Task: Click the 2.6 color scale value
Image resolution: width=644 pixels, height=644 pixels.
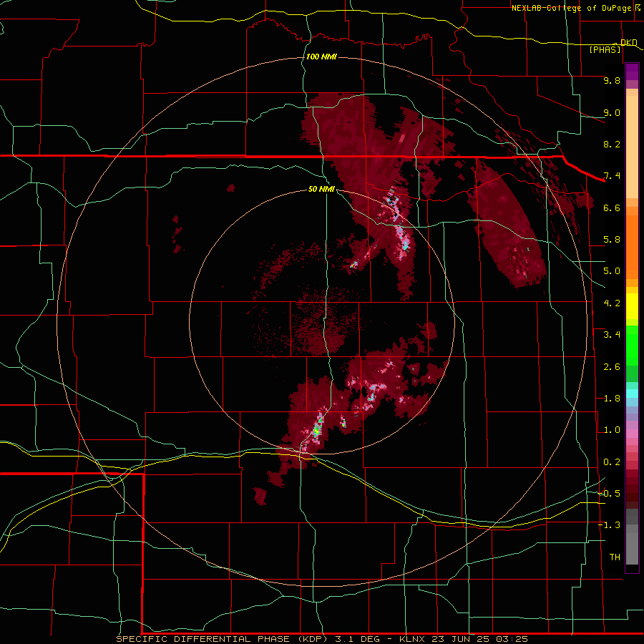Action: pyautogui.click(x=612, y=367)
